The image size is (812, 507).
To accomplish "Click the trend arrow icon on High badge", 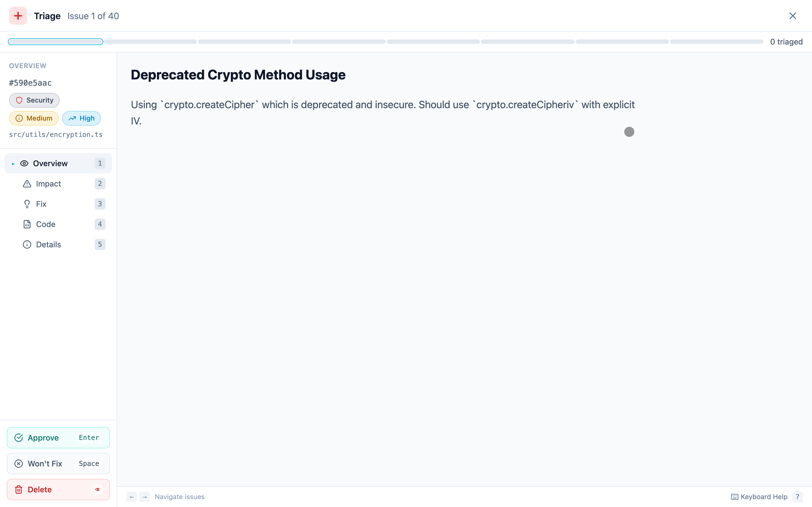I will pos(72,118).
